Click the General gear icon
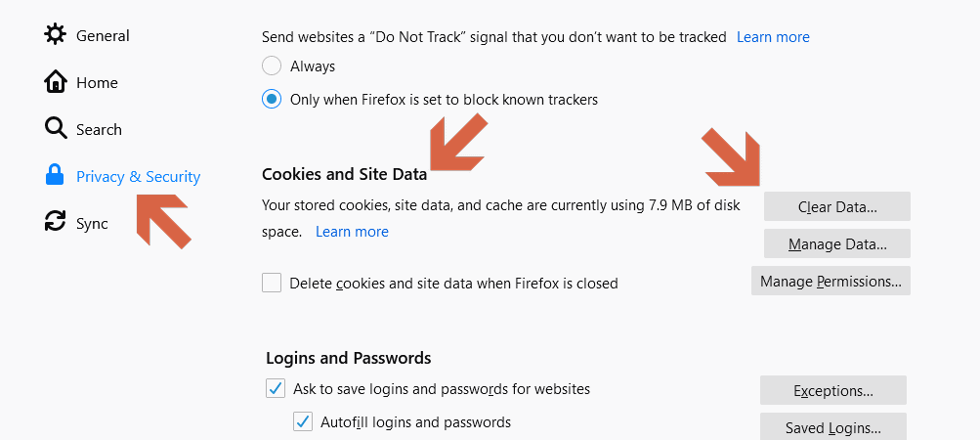The width and height of the screenshot is (980, 440). [56, 35]
